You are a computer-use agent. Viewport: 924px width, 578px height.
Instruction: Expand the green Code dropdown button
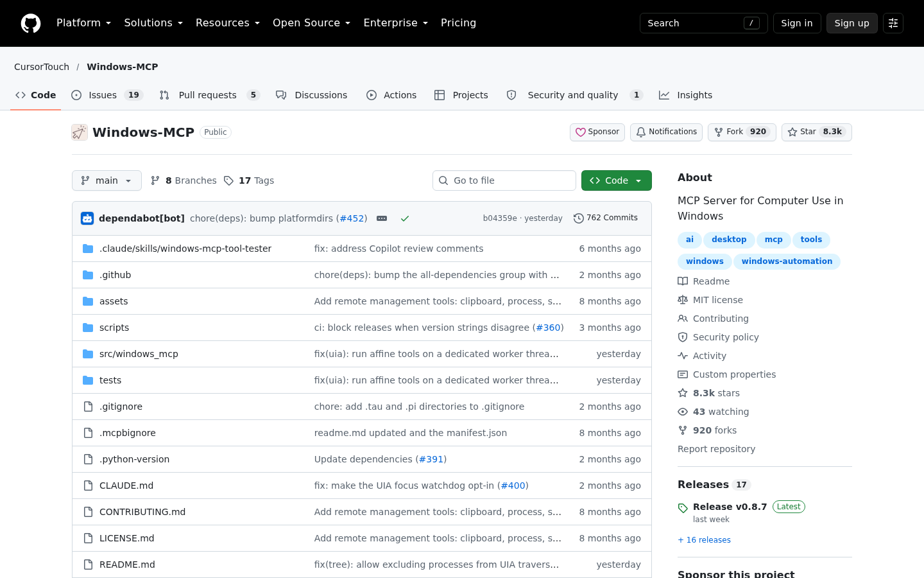coord(616,180)
